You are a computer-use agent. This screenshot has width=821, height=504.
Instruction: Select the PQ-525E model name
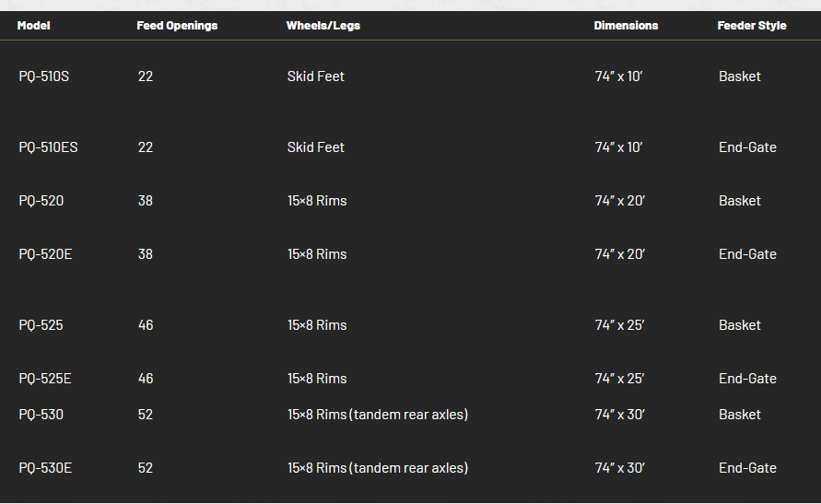point(45,379)
